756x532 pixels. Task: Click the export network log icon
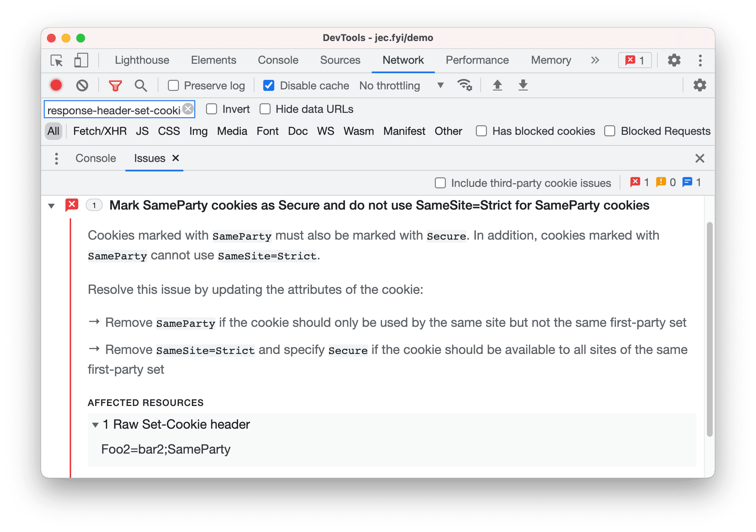tap(497, 86)
